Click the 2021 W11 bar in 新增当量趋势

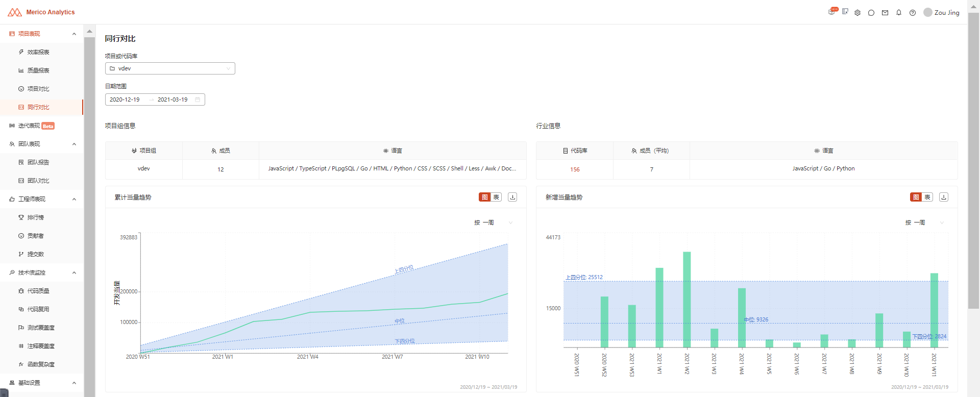[x=934, y=310]
